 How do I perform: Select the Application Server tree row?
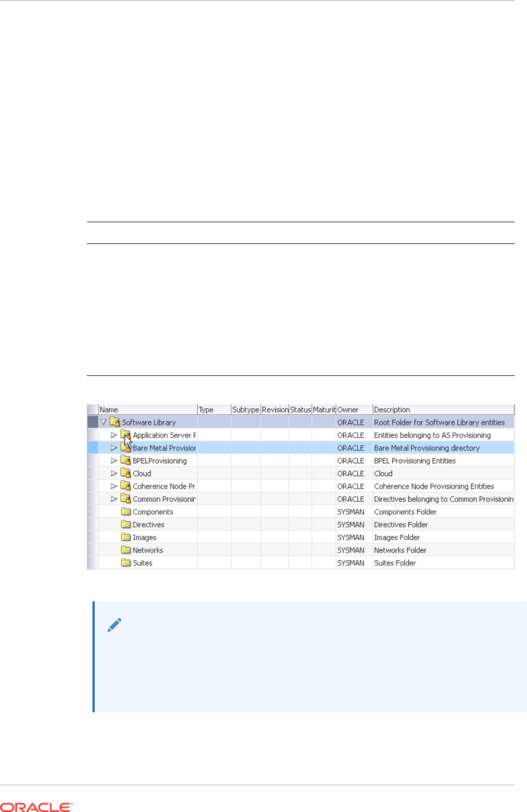[x=164, y=436]
